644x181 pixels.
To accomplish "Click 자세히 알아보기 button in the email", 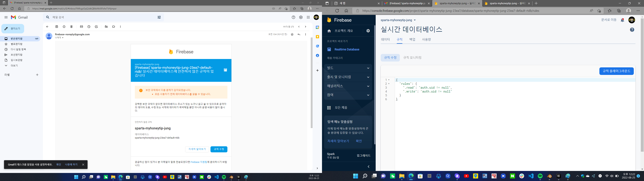I will tap(197, 149).
